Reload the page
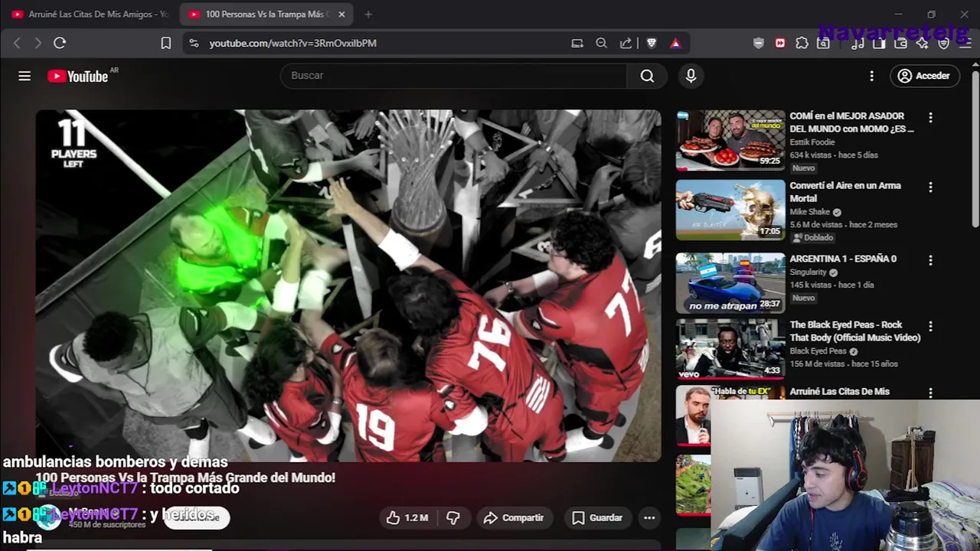Image resolution: width=980 pixels, height=551 pixels. click(x=60, y=44)
